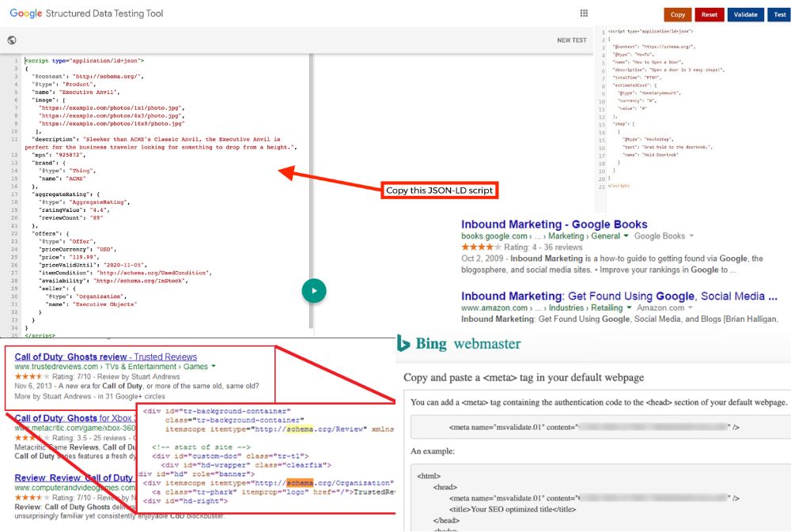Open the Inbound Marketing Google Books link
The image size is (791, 532).
coord(553,224)
